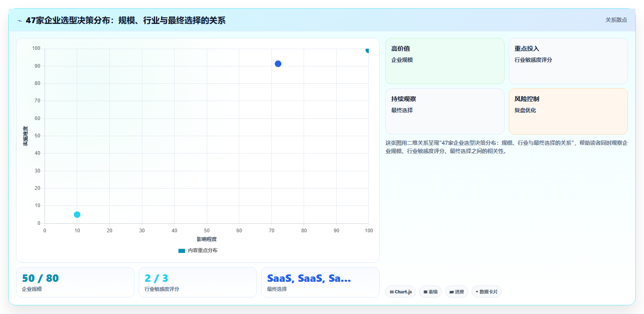Select the blue data point near 72
Screen dimensions: 644x314
[278, 64]
